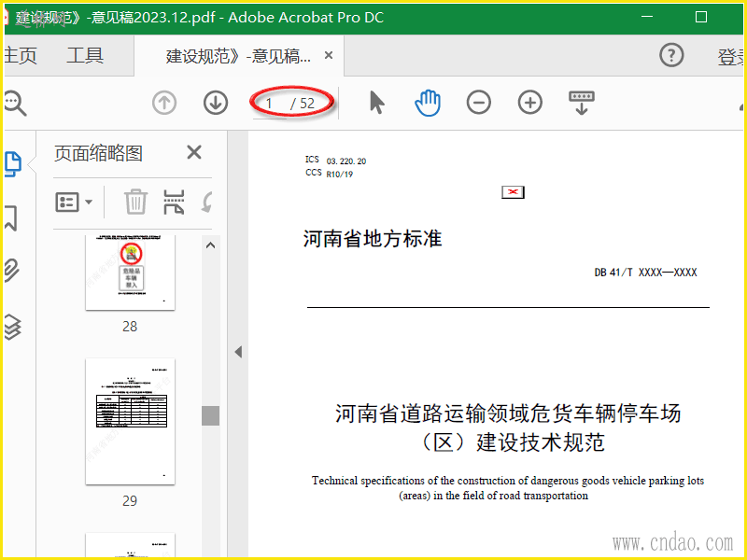The height and width of the screenshot is (560, 747).
Task: Select page 29 thumbnail
Action: coord(130,422)
